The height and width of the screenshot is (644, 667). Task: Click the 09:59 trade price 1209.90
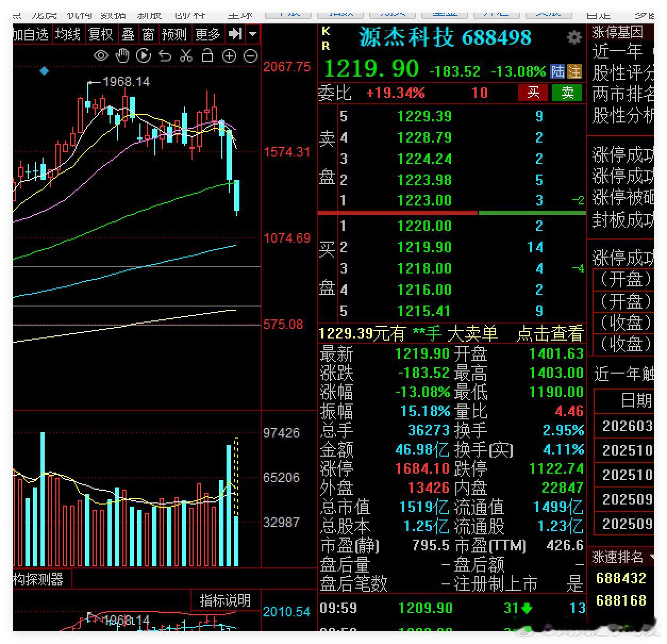[426, 608]
